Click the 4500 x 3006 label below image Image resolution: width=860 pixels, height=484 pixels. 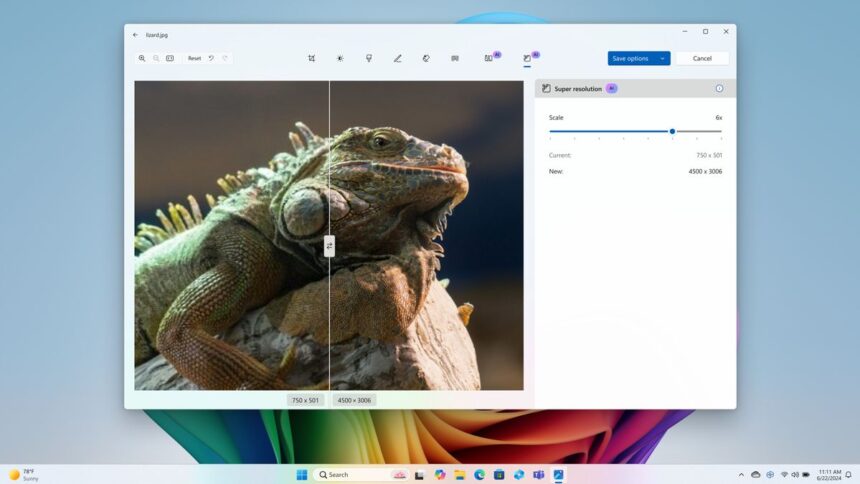(354, 400)
